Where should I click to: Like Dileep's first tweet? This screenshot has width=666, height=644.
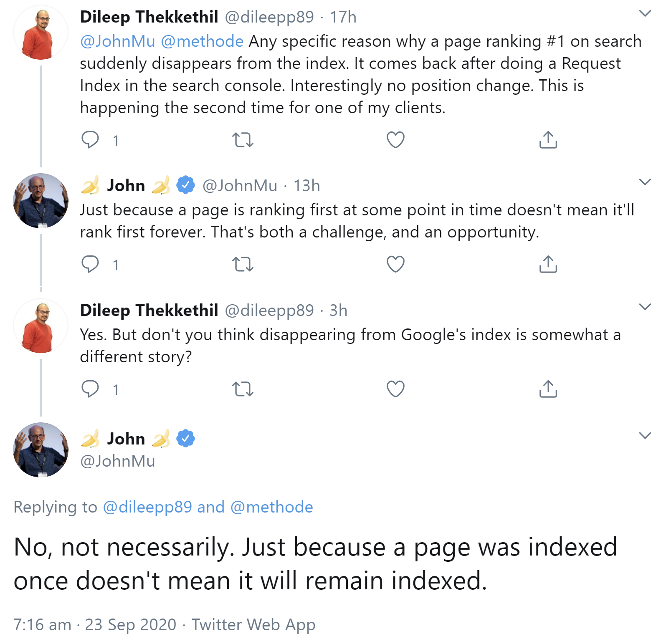point(395,140)
